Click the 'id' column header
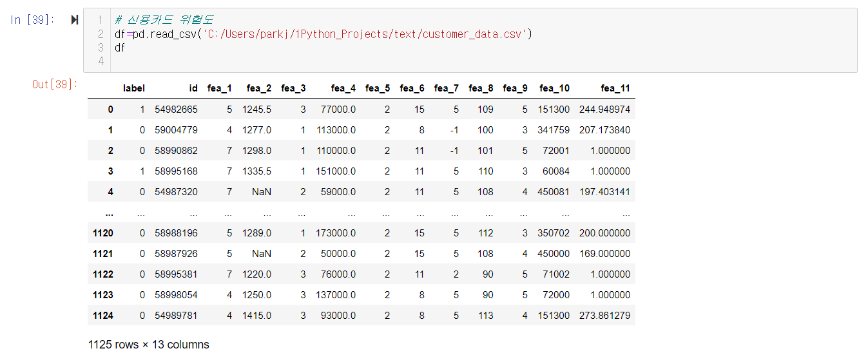Viewport: 868px width, 362px height. click(x=193, y=88)
